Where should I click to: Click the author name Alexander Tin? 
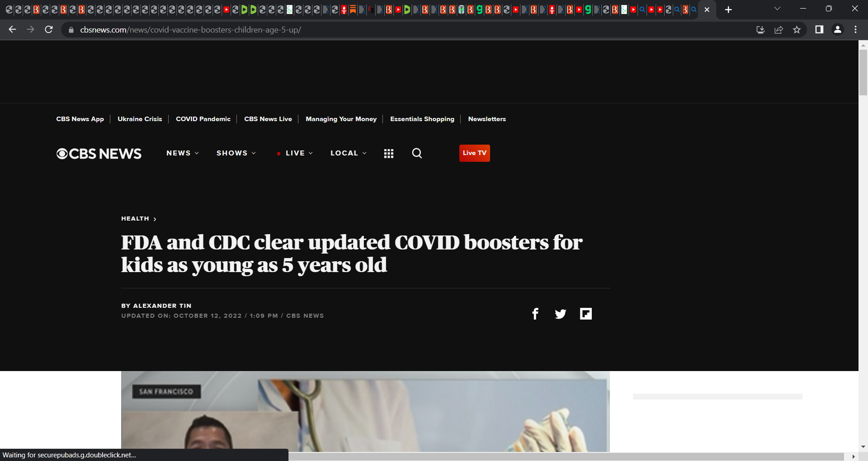tap(162, 306)
